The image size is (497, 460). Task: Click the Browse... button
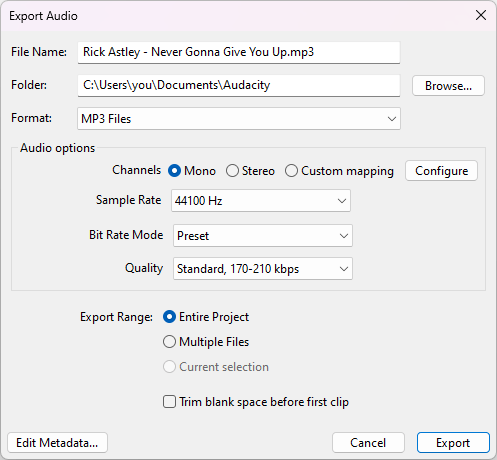[x=448, y=86]
